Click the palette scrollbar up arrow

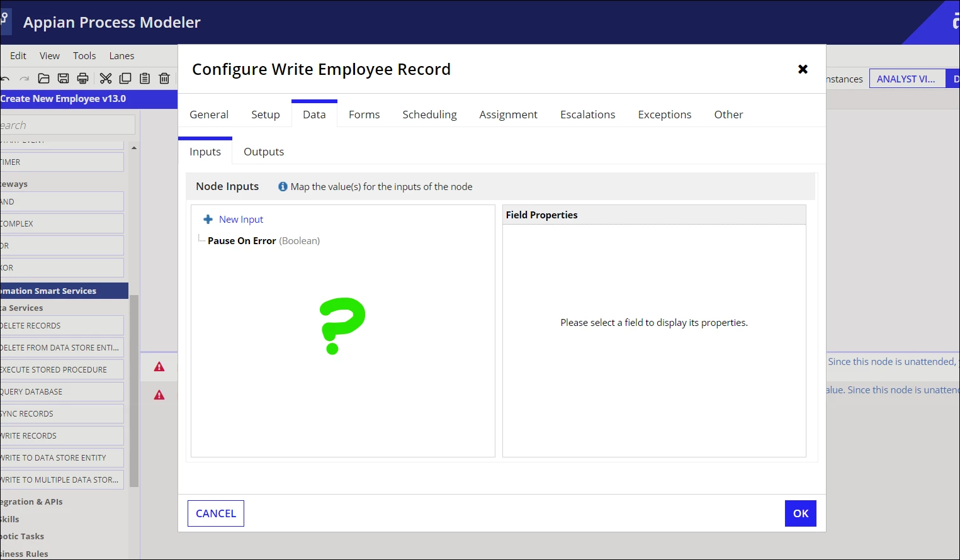pos(133,148)
